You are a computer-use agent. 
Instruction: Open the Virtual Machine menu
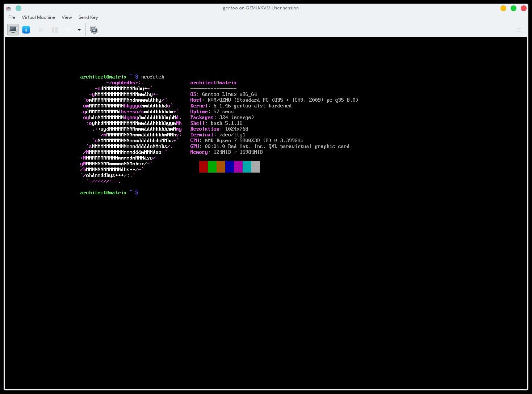38,17
